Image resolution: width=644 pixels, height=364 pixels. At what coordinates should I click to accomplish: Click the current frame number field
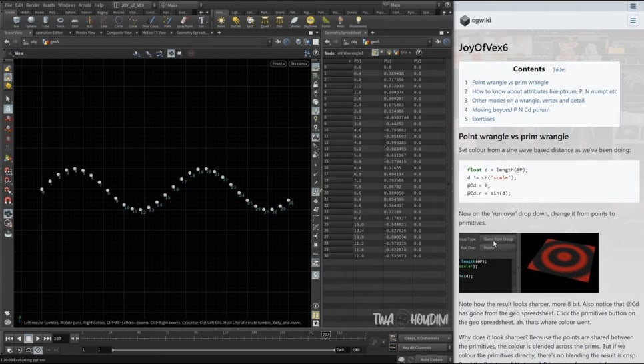click(x=61, y=339)
